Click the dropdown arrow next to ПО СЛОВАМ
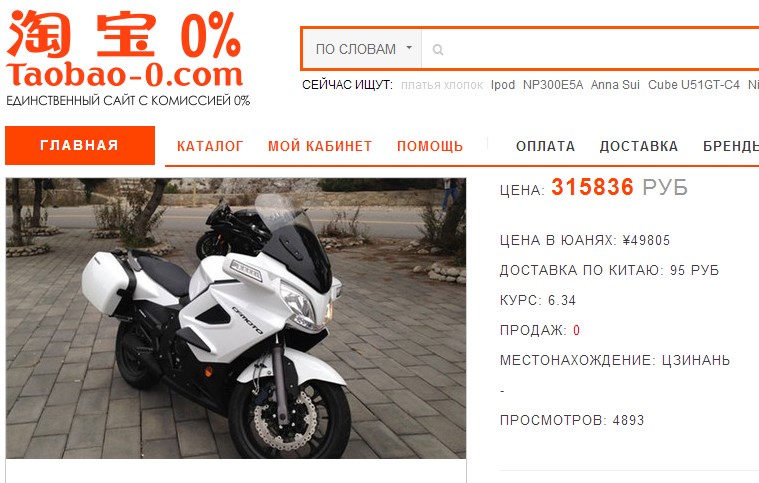The width and height of the screenshot is (759, 483). click(x=409, y=48)
